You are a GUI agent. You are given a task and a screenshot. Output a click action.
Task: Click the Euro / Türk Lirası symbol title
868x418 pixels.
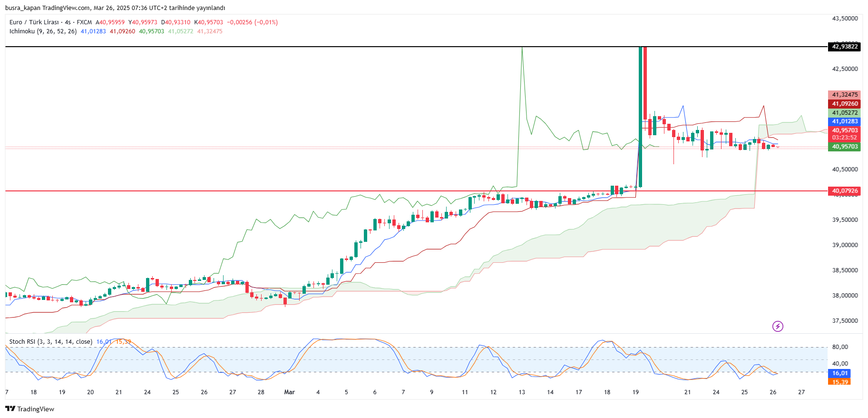click(x=34, y=22)
